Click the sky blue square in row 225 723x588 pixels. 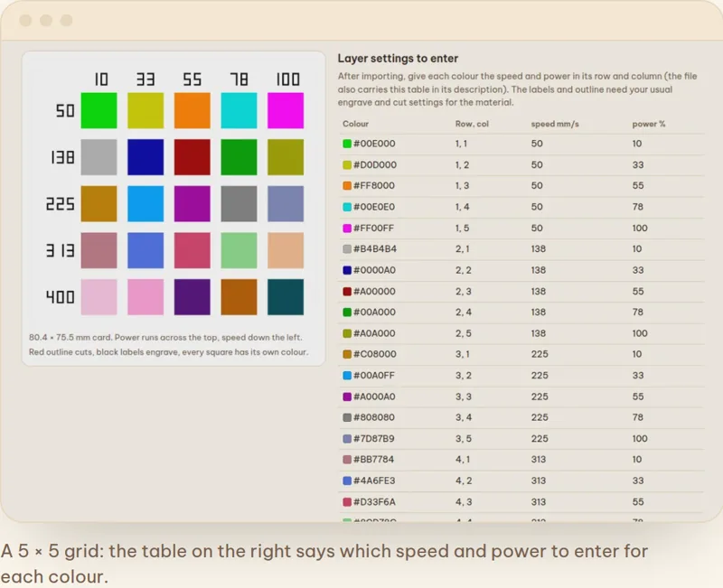pyautogui.click(x=146, y=204)
